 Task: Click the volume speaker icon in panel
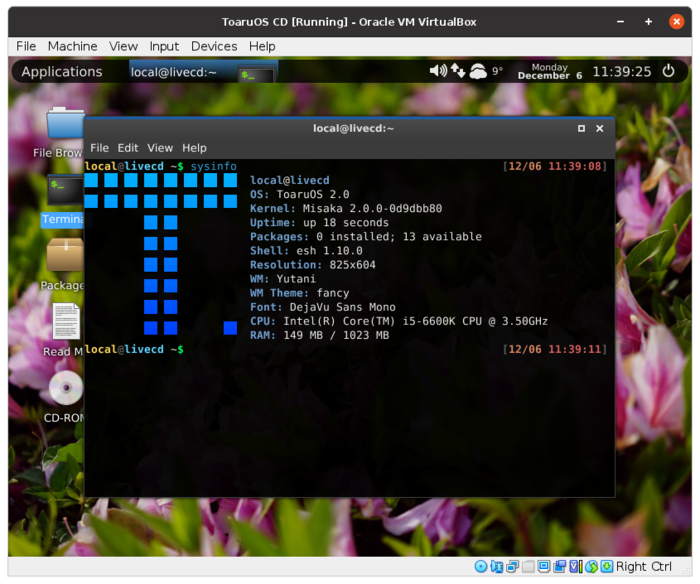pos(438,71)
